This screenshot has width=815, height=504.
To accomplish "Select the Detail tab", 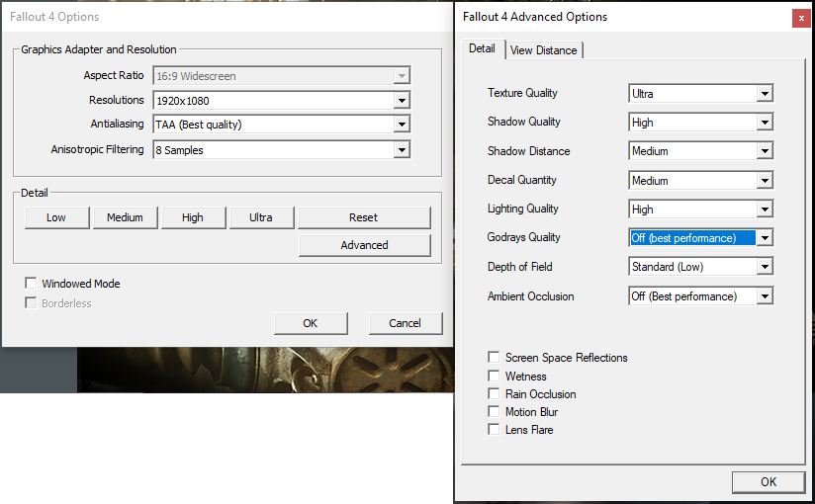I will pos(482,48).
